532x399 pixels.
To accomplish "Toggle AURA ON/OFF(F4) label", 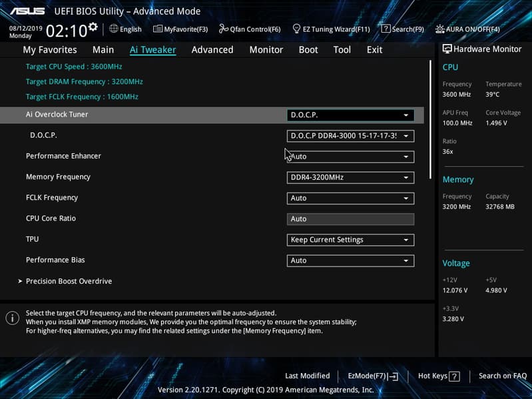I will click(473, 29).
